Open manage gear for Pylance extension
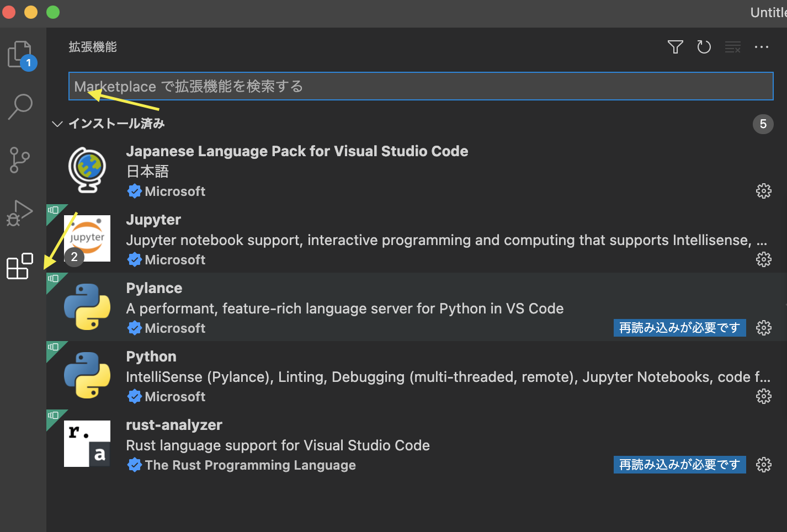 [764, 328]
